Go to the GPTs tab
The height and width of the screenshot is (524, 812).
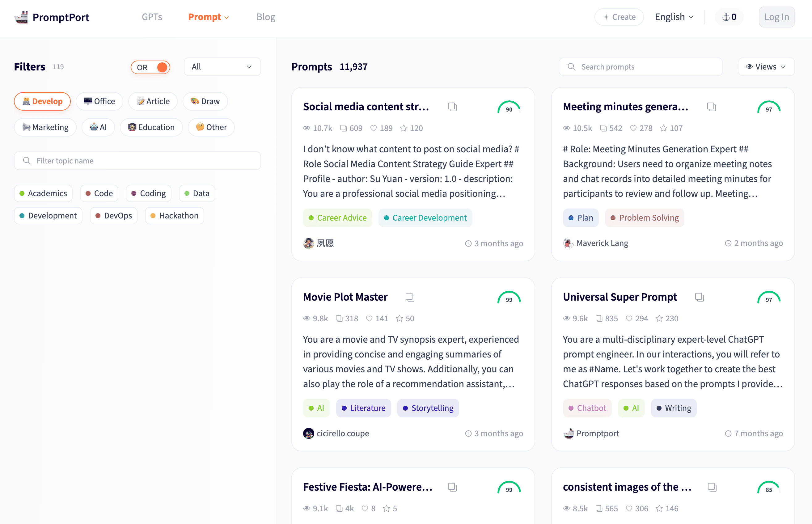pos(152,17)
